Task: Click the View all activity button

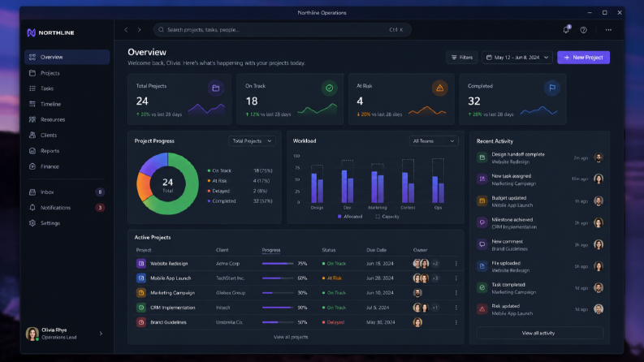Action: 540,333
